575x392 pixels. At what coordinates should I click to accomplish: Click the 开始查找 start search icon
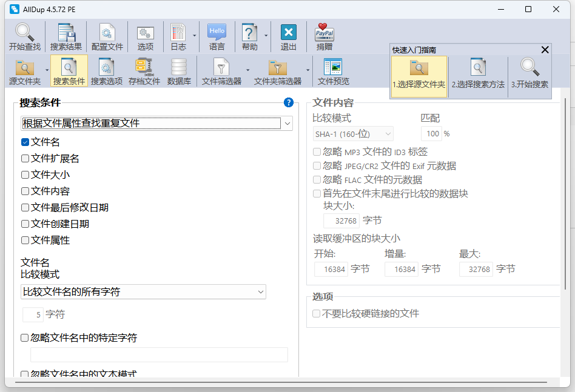pyautogui.click(x=25, y=37)
